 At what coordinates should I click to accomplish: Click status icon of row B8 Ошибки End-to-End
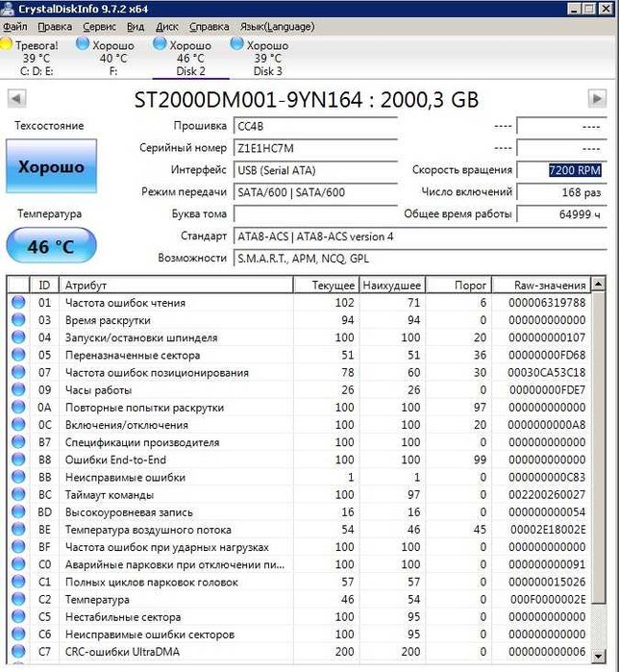point(18,460)
